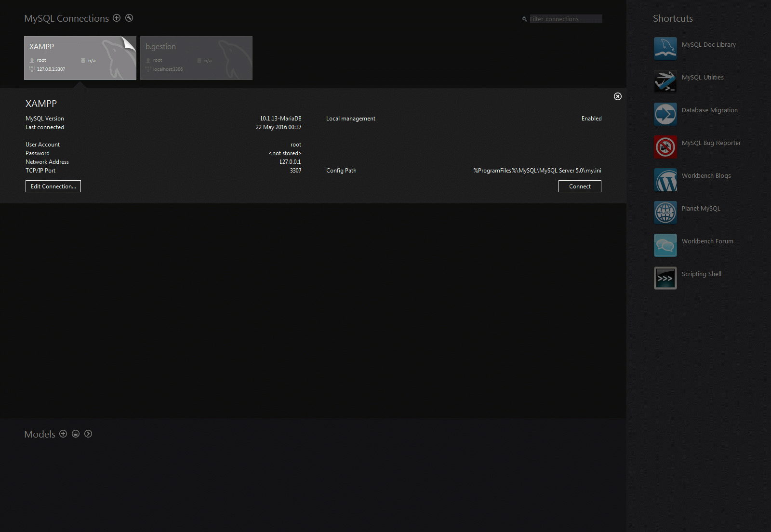
Task: Close the XAMPP connection details panel
Action: (x=618, y=96)
